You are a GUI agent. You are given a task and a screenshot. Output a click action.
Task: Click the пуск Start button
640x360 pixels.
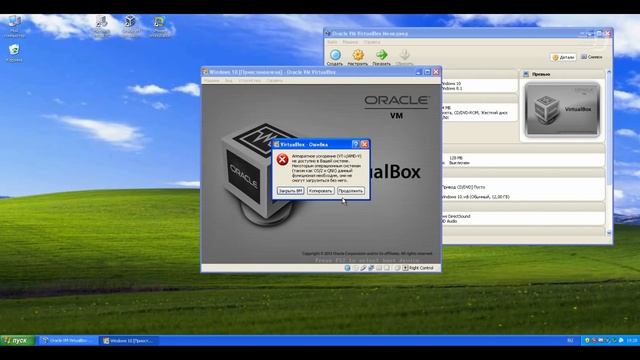point(17,340)
